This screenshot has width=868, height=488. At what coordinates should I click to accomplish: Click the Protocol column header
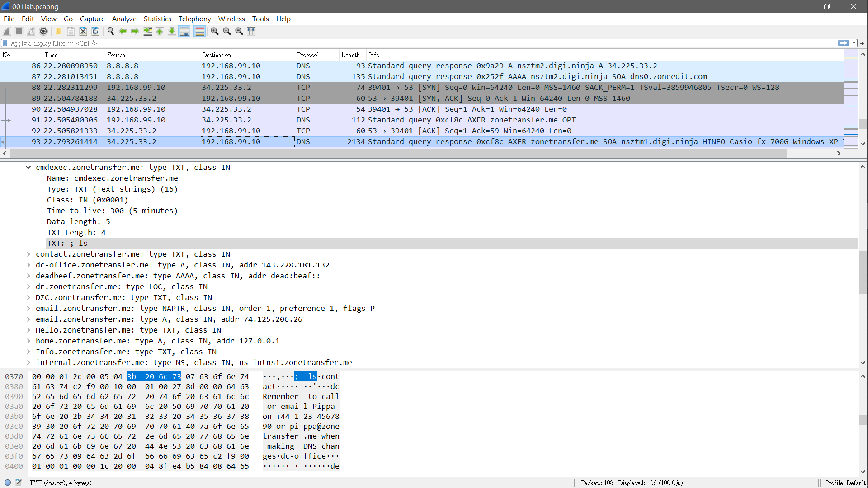(x=308, y=55)
